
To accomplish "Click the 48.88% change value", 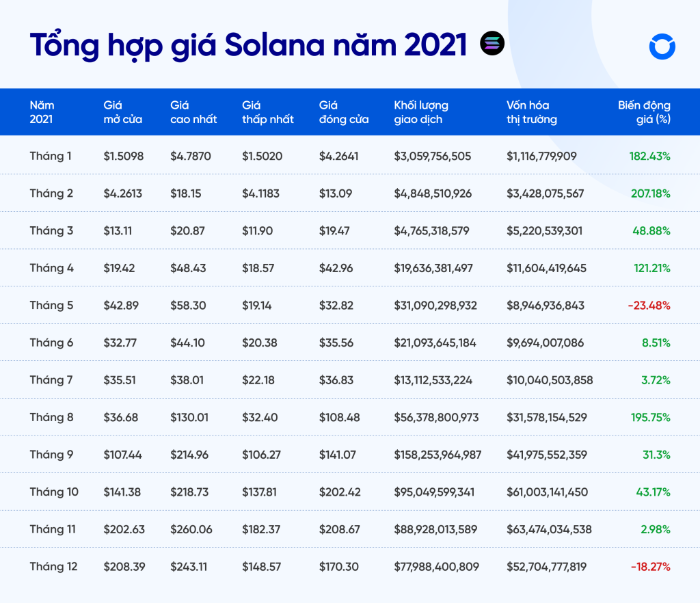I will 651,231.
